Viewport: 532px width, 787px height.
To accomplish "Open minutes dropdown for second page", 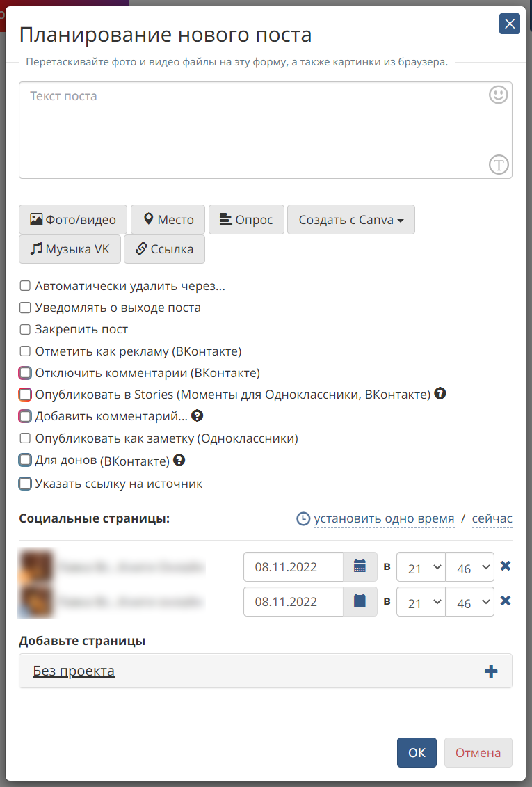I will click(469, 602).
